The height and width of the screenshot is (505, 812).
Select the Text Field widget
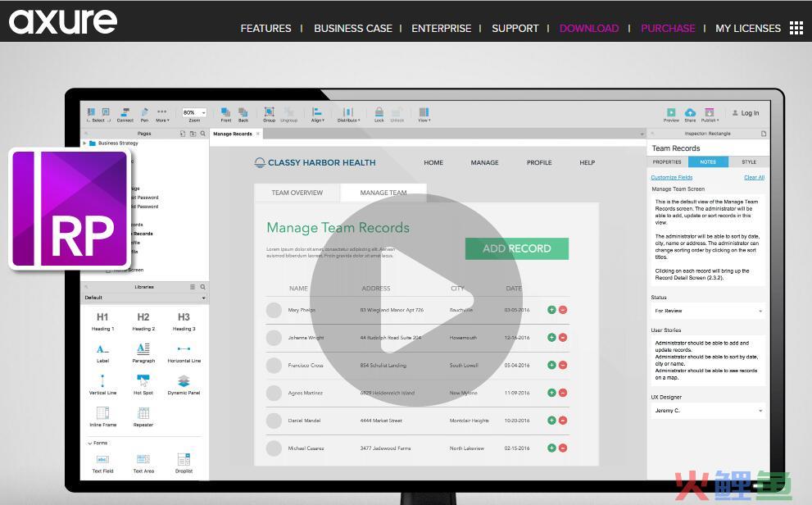[x=102, y=463]
